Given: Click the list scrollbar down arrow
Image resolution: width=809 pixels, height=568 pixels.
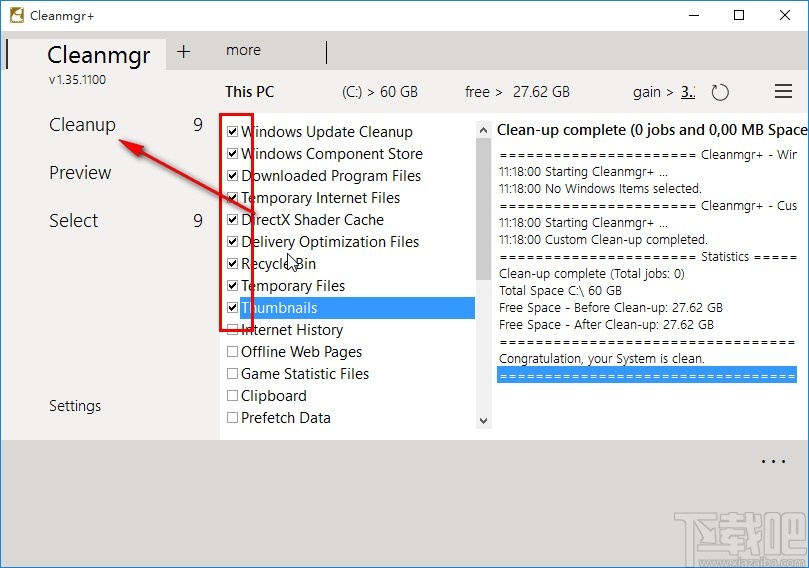Looking at the screenshot, I should pos(483,420).
